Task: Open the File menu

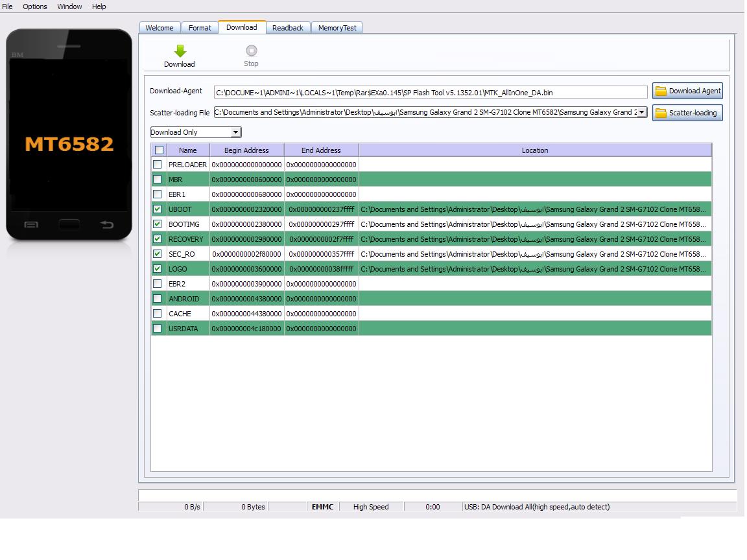Action: pyautogui.click(x=7, y=6)
